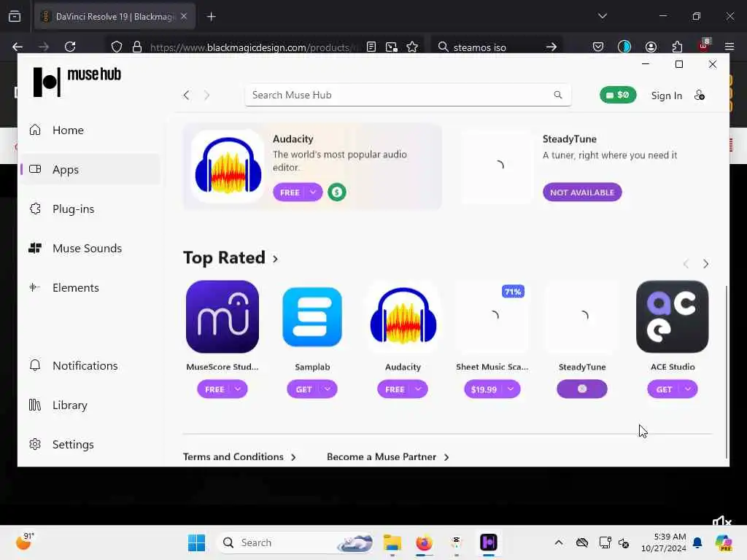Image resolution: width=747 pixels, height=560 pixels.
Task: Click Muse Hub taskbar icon
Action: tap(488, 542)
